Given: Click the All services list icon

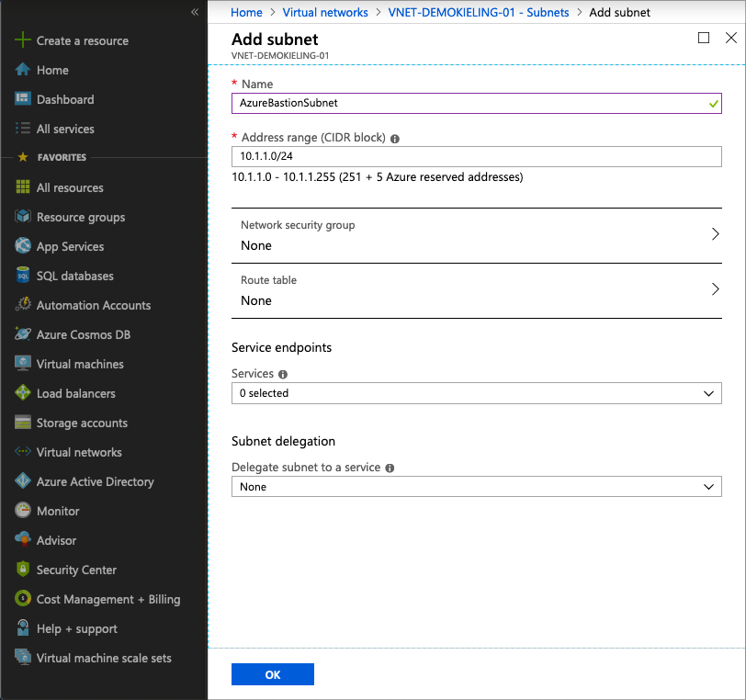Looking at the screenshot, I should (22, 129).
